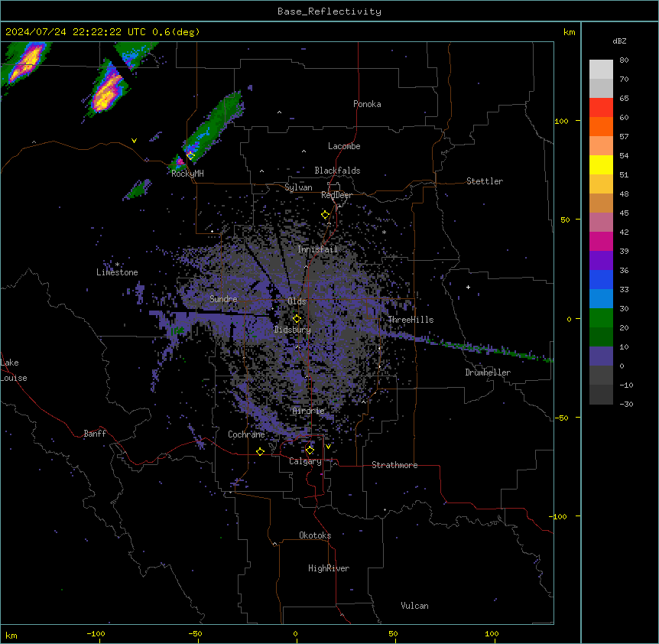Click the Calgary city label

[305, 461]
